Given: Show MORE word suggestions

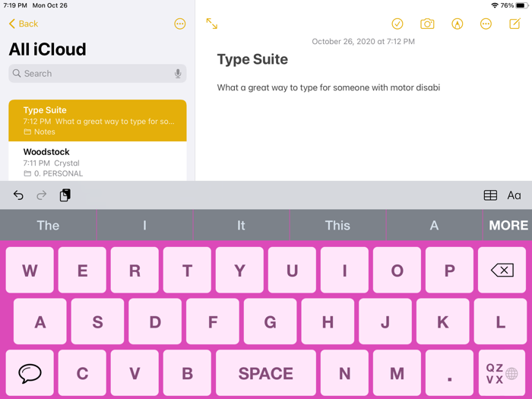Looking at the screenshot, I should click(x=508, y=225).
